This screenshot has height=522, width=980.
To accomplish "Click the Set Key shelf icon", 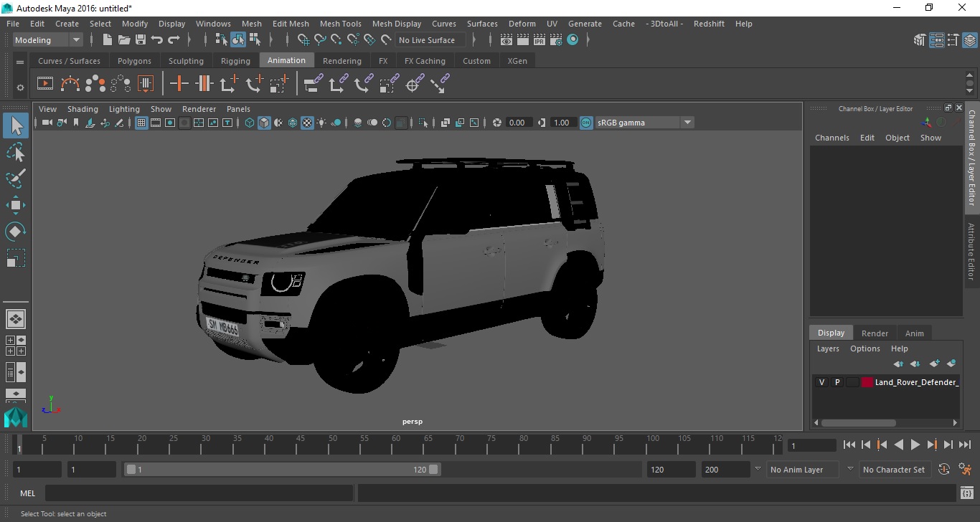I will point(179,84).
